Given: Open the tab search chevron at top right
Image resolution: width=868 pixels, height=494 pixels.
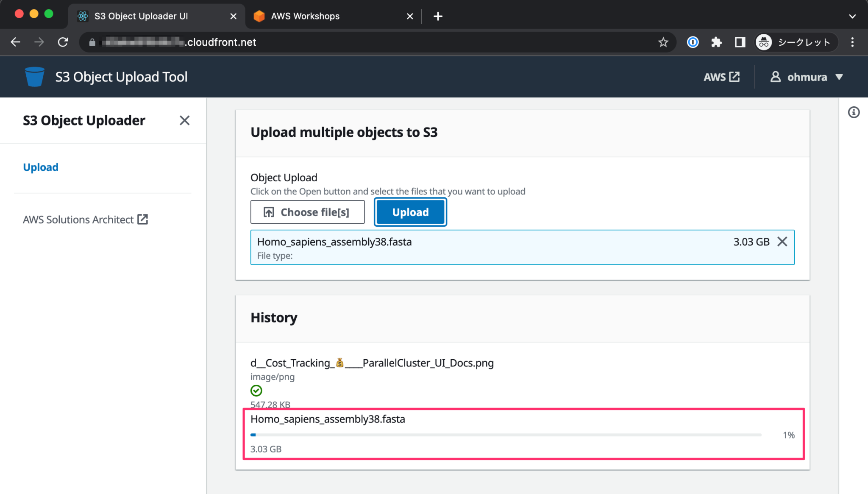Looking at the screenshot, I should [x=852, y=16].
